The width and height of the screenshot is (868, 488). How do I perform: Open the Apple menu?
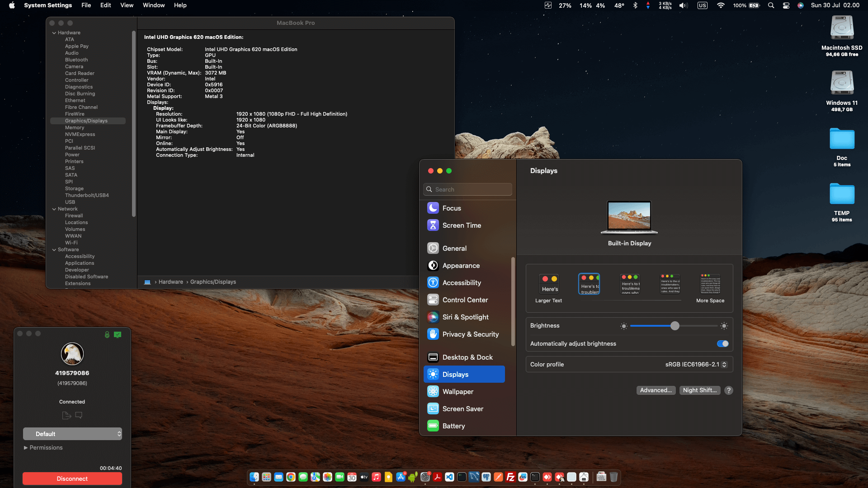[x=12, y=5]
